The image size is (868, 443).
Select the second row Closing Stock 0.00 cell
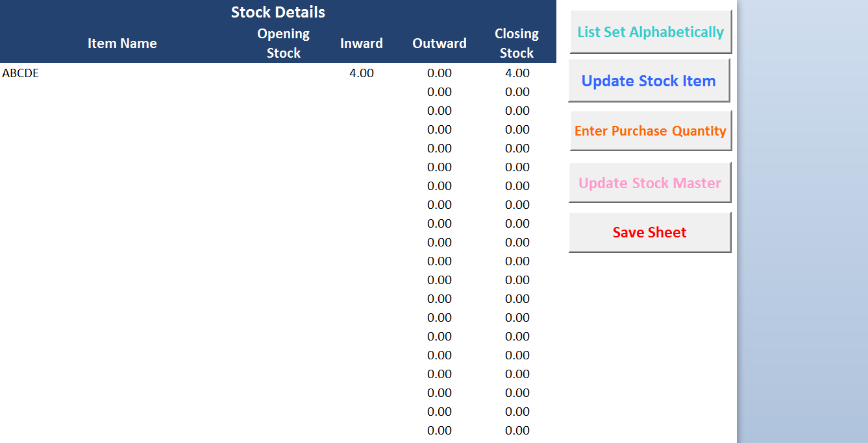pos(517,92)
